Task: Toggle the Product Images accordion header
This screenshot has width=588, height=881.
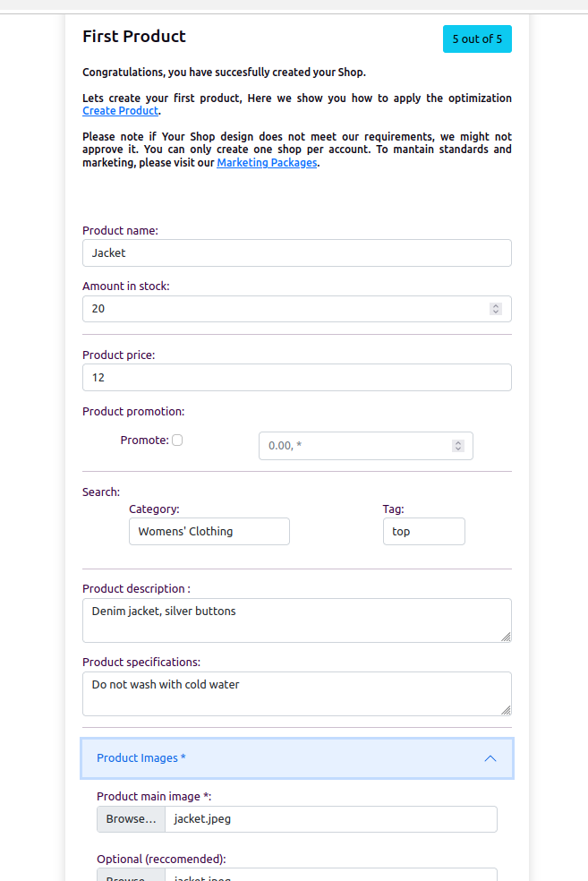Action: (295, 758)
